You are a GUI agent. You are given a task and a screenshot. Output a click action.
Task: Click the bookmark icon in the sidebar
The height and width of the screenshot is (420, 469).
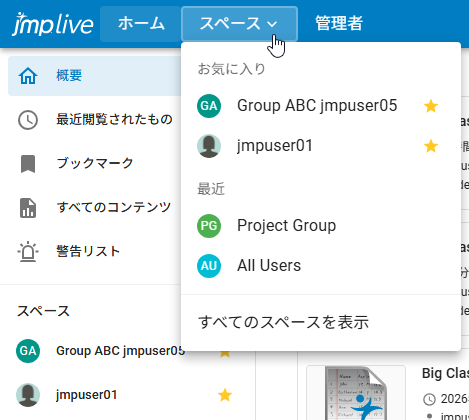click(28, 164)
